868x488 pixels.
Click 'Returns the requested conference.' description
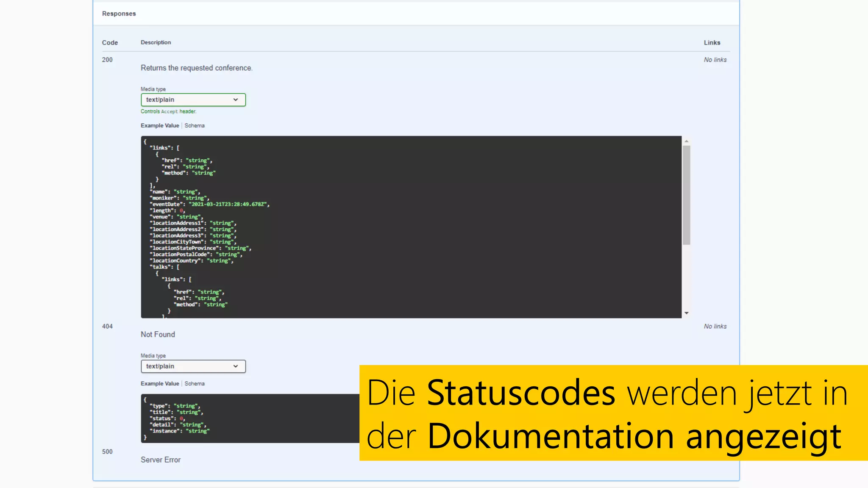197,68
